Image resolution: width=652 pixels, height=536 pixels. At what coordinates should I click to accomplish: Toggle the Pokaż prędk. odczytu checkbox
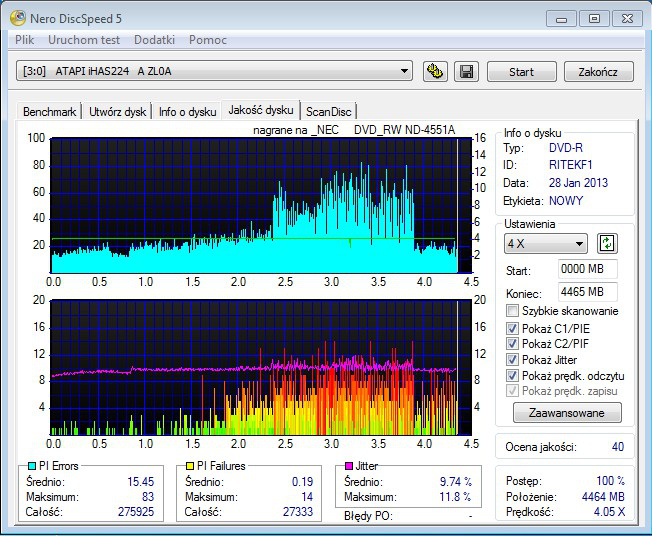pos(512,375)
